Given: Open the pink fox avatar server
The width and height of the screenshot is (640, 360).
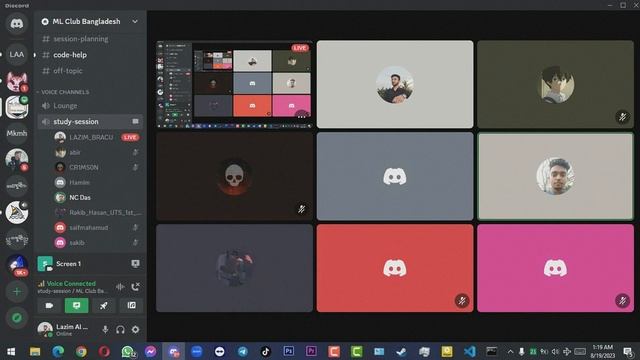Looking at the screenshot, I should (17, 81).
